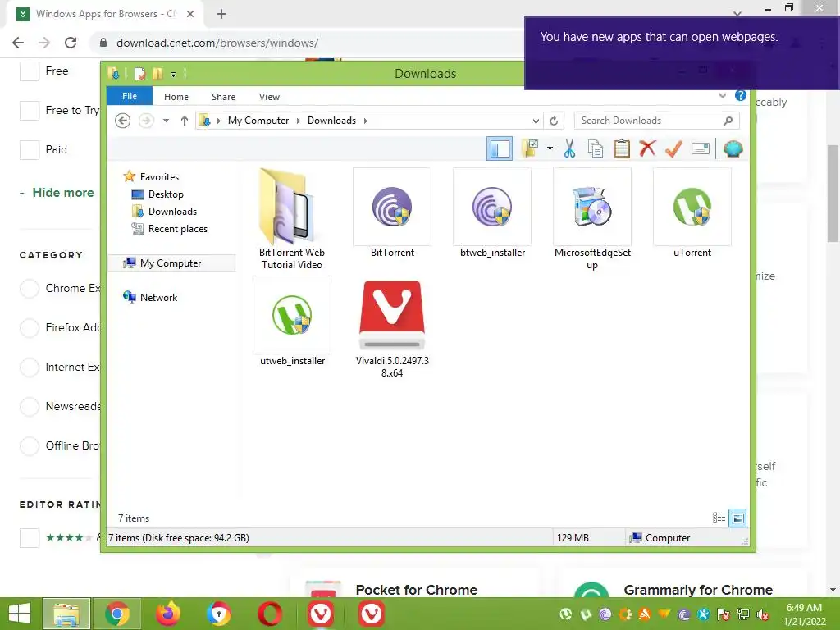Check the four-star editor rating checkbox

[x=30, y=538]
